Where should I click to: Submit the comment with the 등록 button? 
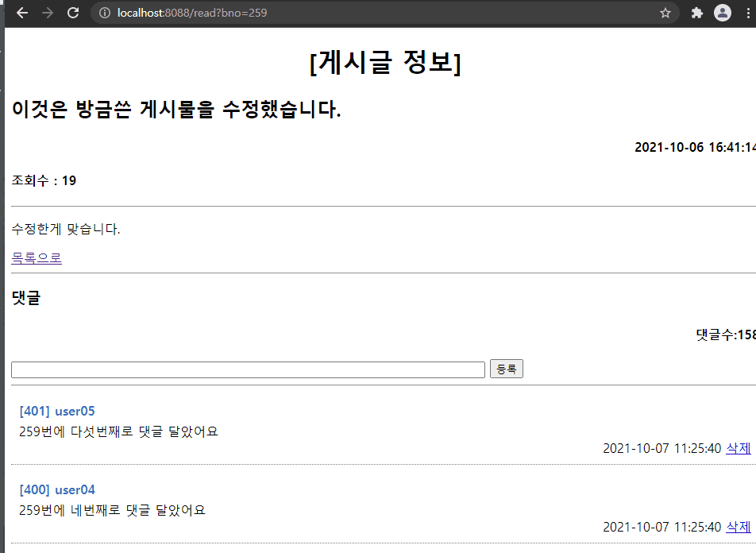[x=507, y=369]
